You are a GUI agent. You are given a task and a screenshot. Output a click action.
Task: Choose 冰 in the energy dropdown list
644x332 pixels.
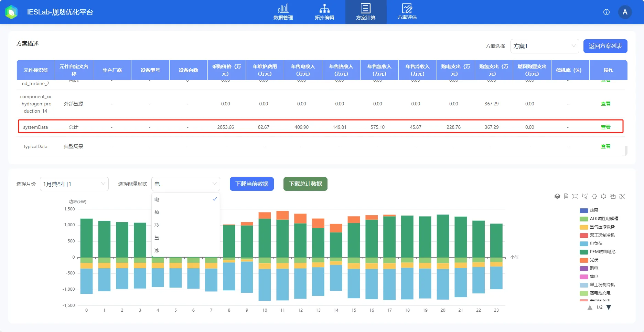coord(186,250)
